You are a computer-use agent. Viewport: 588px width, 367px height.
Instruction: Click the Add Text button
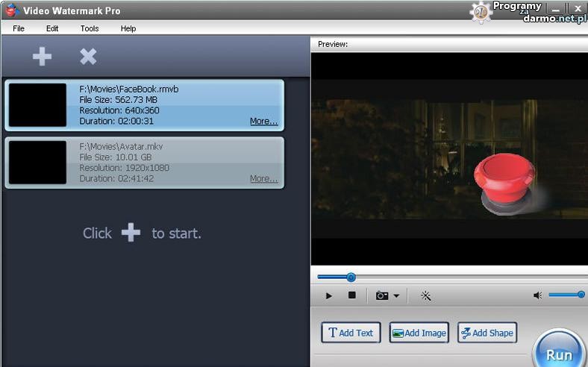click(351, 333)
